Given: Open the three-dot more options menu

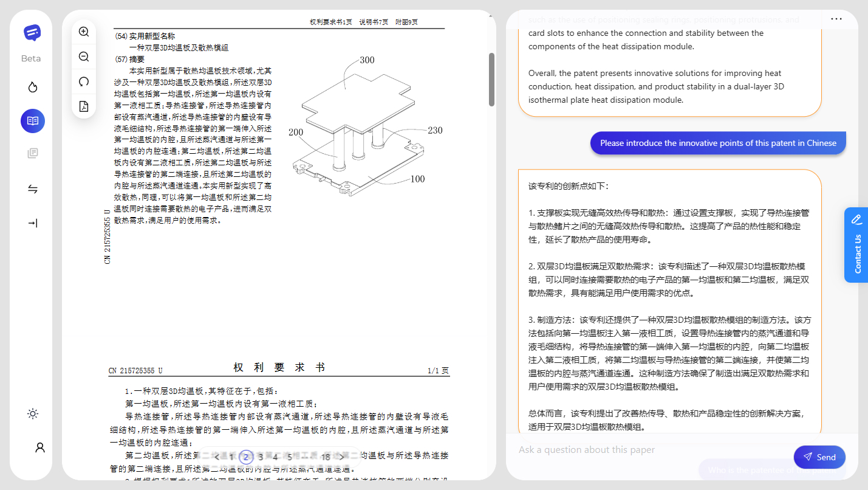Looking at the screenshot, I should tap(837, 19).
